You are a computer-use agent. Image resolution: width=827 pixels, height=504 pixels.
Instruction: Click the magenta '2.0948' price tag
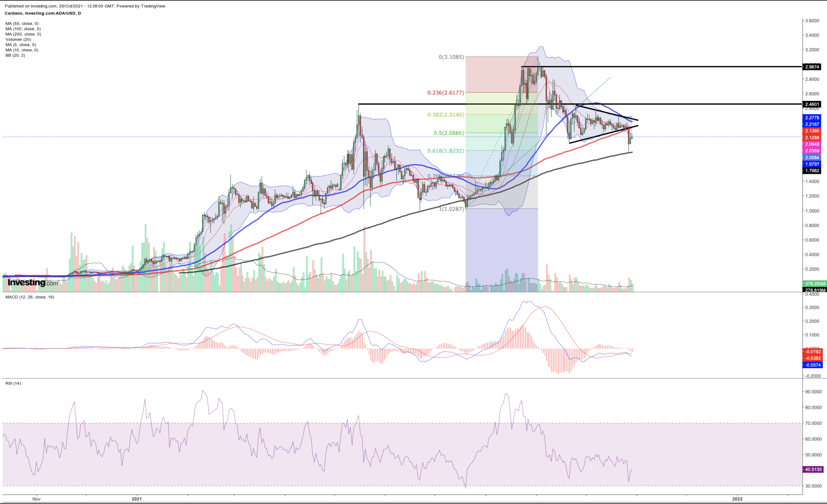pyautogui.click(x=812, y=144)
